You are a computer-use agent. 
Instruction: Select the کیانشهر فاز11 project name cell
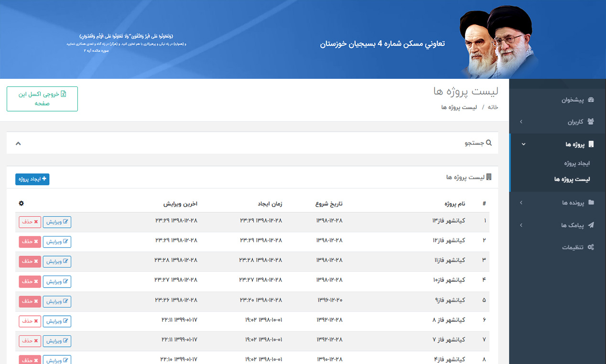coord(449,260)
